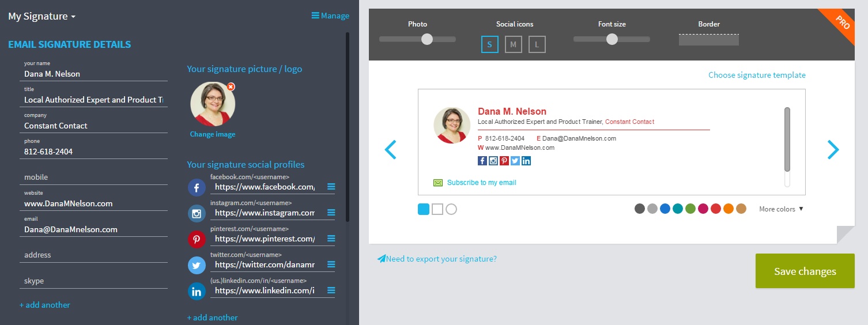Open the My Signature dropdown

click(41, 16)
